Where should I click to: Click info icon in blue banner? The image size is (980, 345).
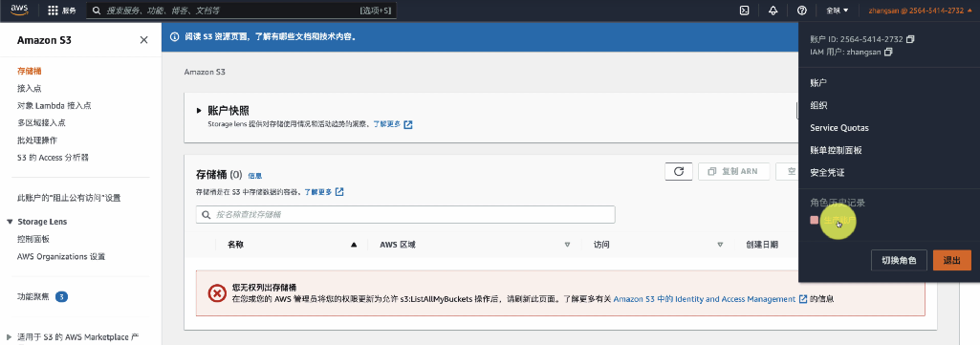point(174,37)
